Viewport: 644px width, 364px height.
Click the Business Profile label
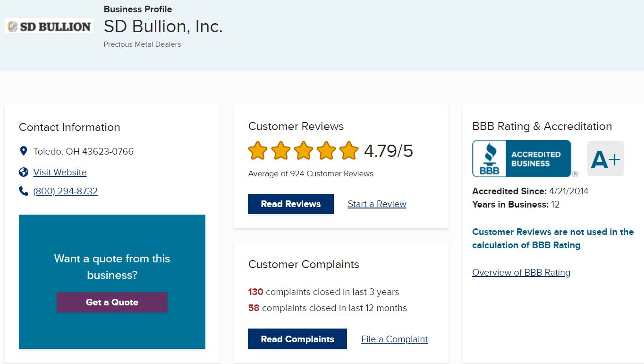click(138, 9)
